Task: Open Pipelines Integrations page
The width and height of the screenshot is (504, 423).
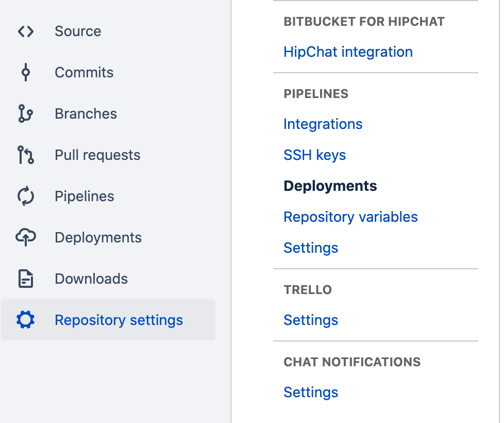Action: [323, 124]
